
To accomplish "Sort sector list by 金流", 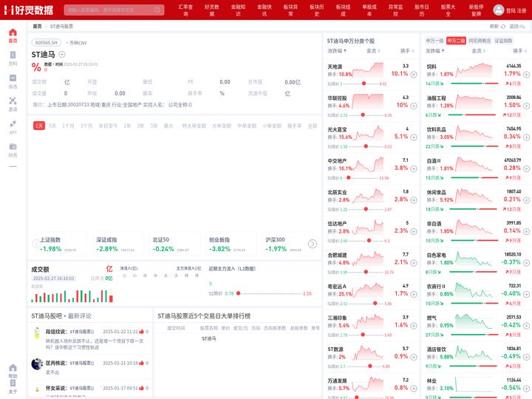I will (478, 51).
